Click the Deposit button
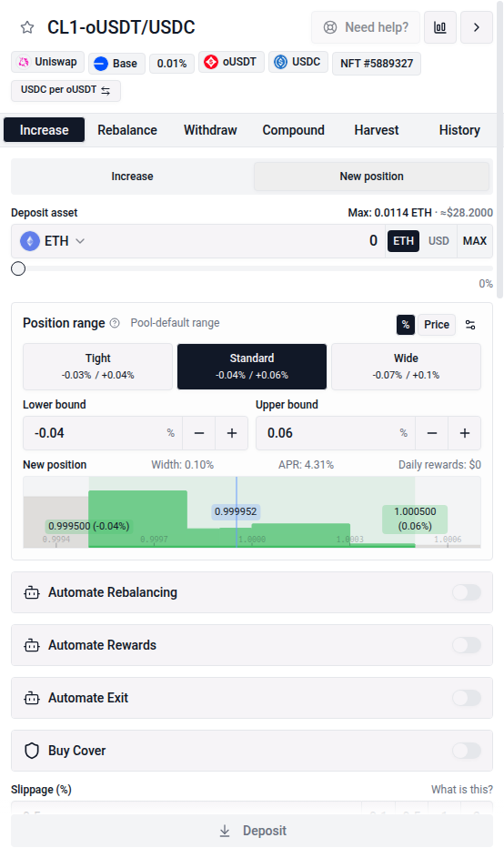The width and height of the screenshot is (504, 858). point(252,831)
